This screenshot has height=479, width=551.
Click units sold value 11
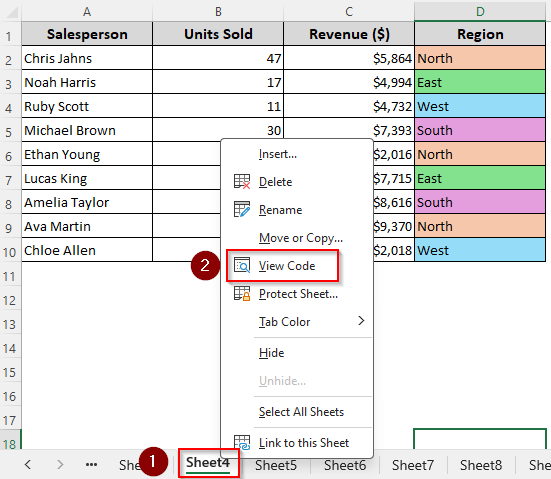(218, 106)
